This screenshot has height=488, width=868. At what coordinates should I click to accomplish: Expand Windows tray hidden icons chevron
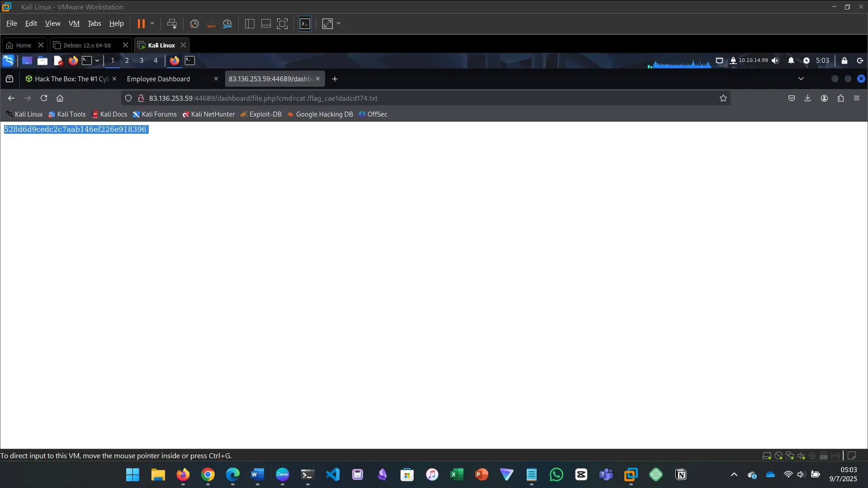734,474
